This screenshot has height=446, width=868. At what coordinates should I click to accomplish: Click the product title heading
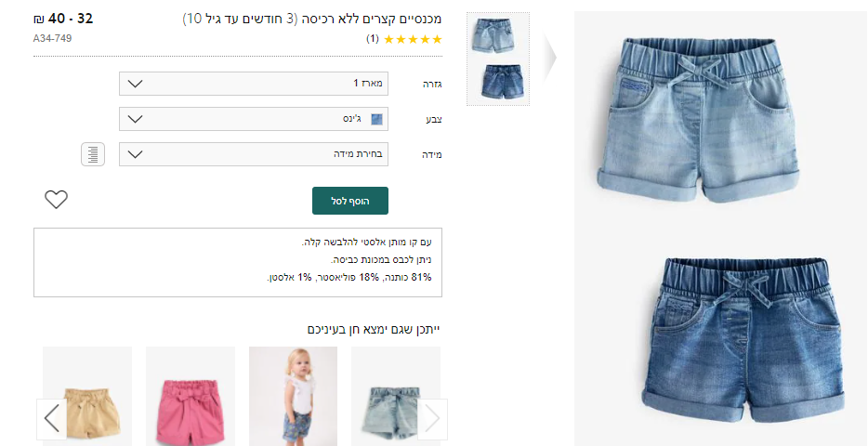(312, 19)
